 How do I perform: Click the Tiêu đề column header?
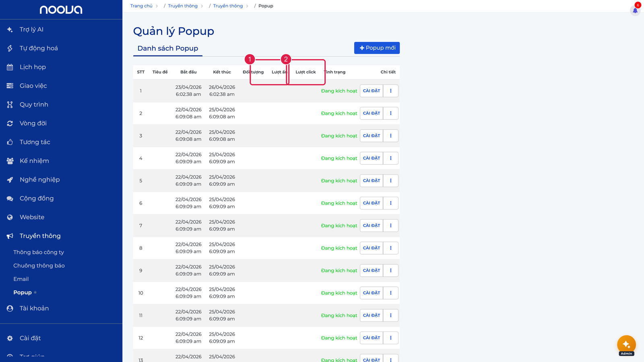pos(160,72)
